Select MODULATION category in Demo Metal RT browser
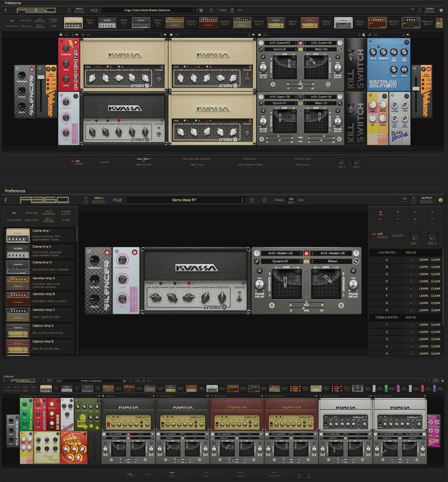 31,220
